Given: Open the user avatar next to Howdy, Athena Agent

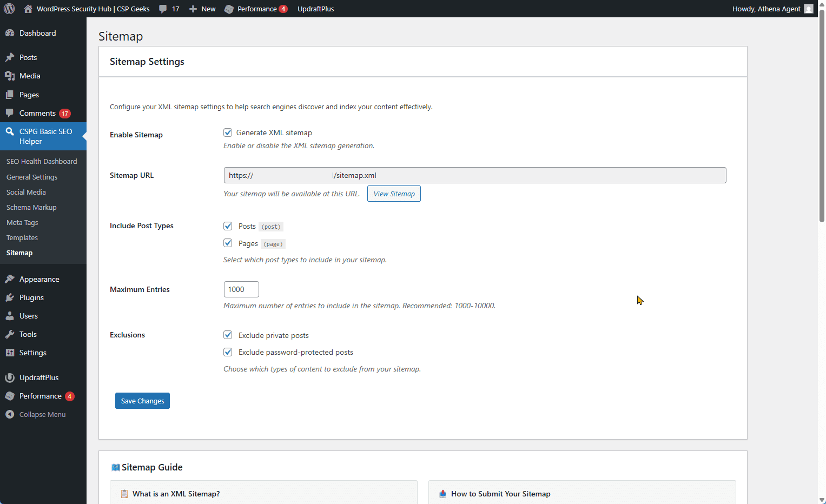Looking at the screenshot, I should pyautogui.click(x=809, y=8).
